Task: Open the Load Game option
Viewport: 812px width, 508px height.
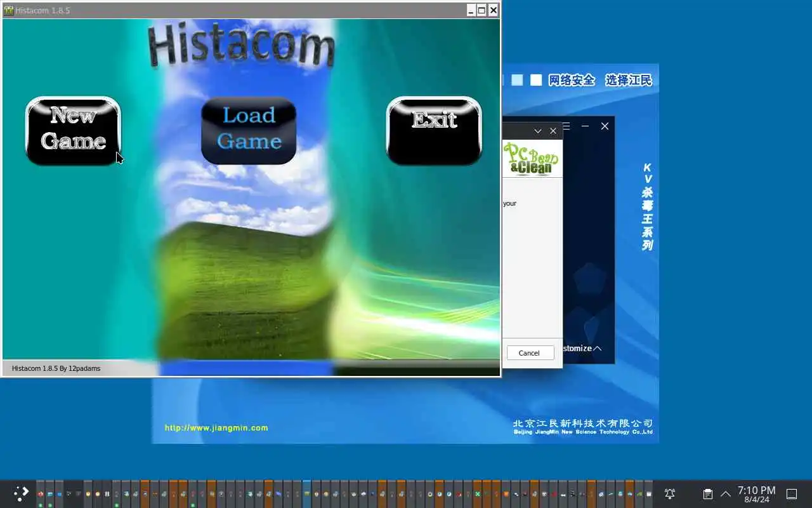Action: [x=249, y=131]
